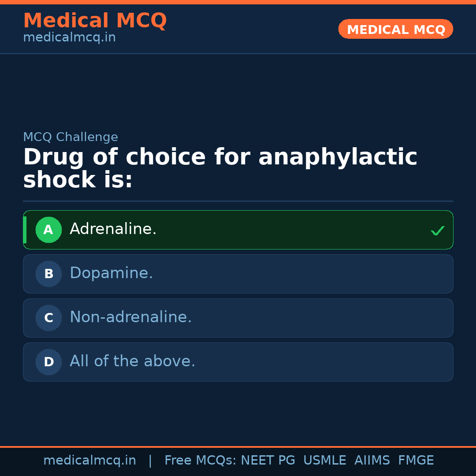Click the green letter A circle
This screenshot has height=476, width=476.
tap(48, 230)
